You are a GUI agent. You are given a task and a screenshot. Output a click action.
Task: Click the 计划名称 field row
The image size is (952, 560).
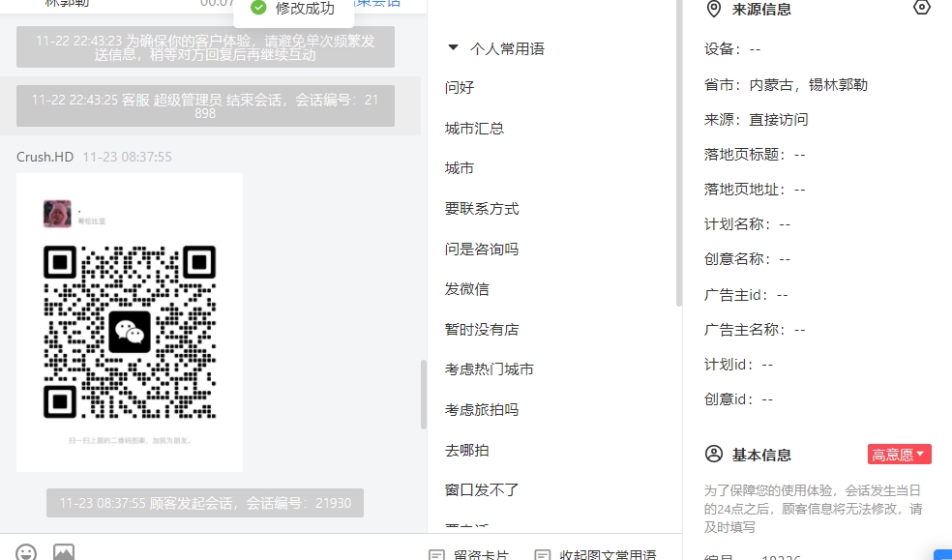click(748, 223)
